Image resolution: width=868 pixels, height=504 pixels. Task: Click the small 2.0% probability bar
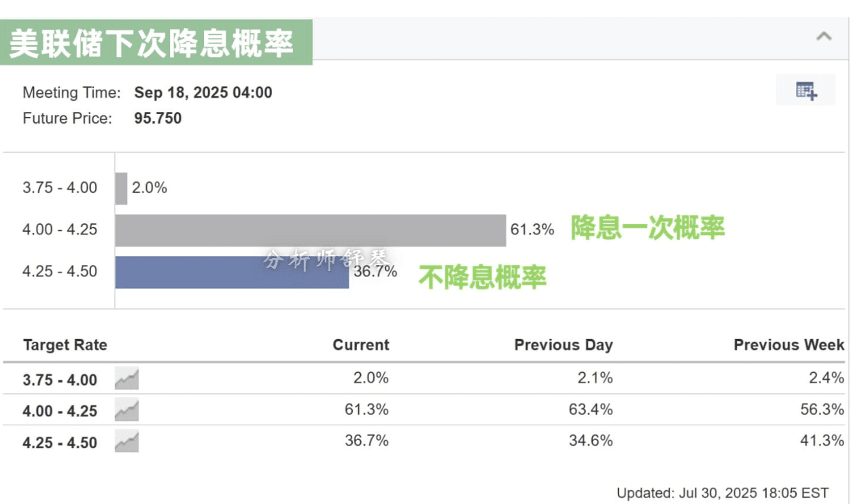[121, 188]
